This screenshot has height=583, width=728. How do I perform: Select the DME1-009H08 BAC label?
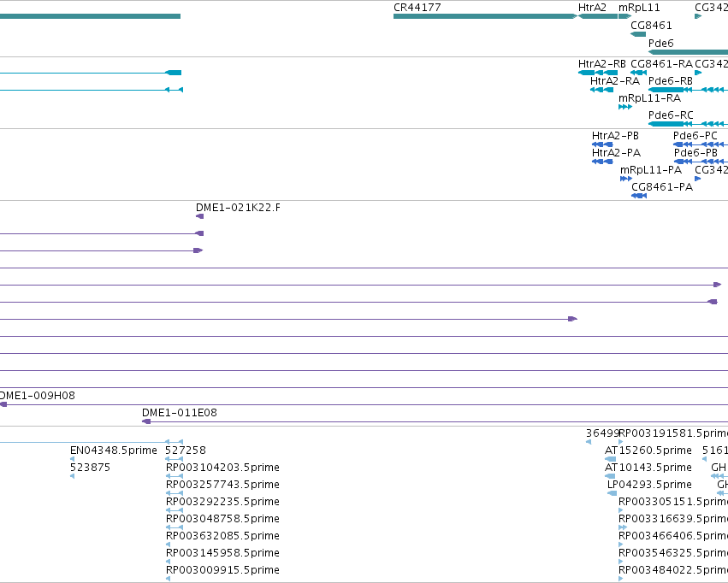coord(37,396)
